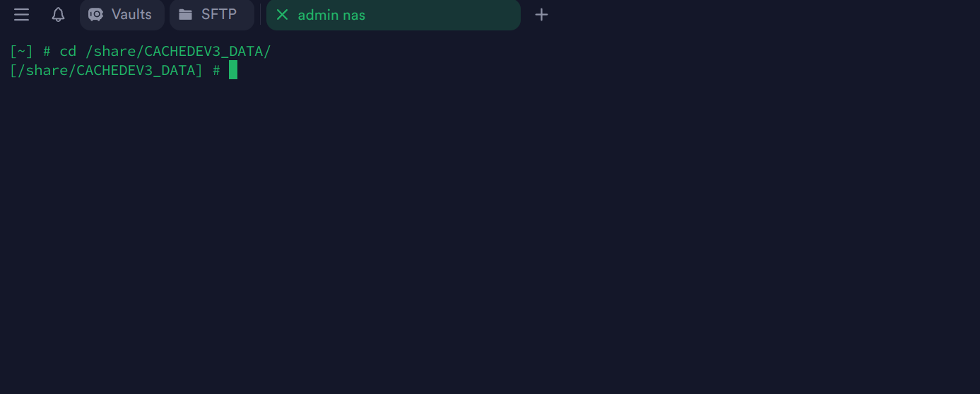Click the green terminal cursor block
The image size is (980, 394).
tap(233, 70)
